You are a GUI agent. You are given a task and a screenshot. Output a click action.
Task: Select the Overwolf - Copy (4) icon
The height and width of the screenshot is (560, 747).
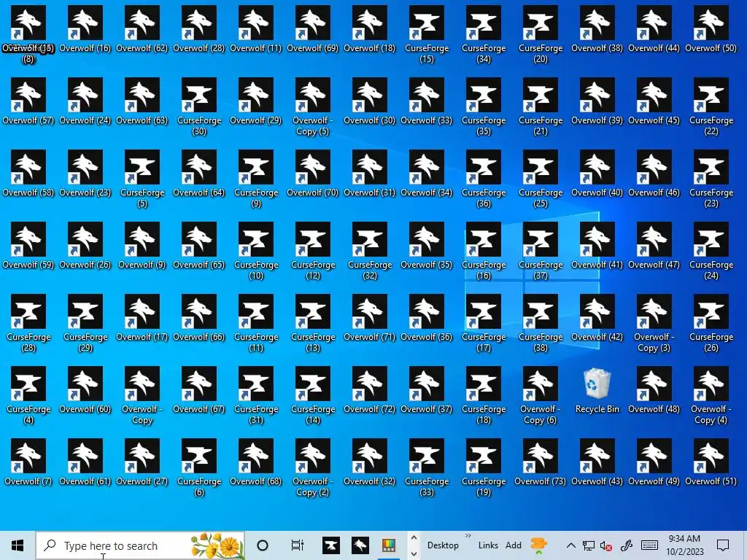click(x=711, y=395)
